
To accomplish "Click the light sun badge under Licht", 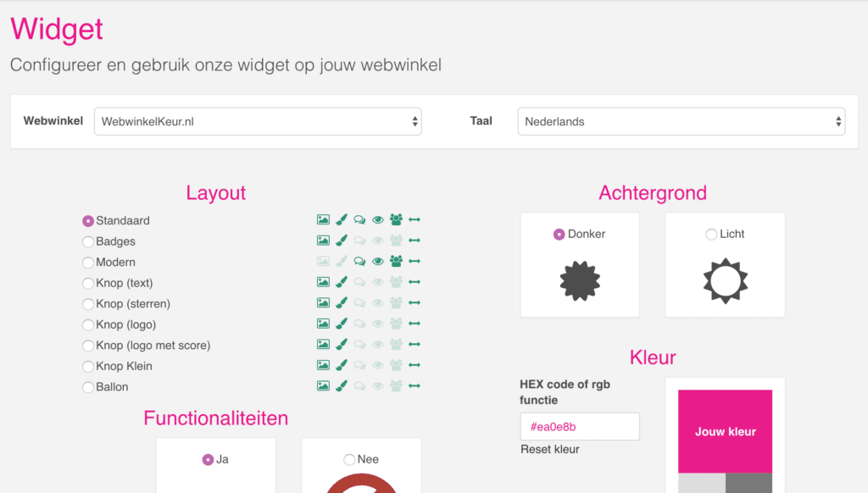I will coord(725,281).
